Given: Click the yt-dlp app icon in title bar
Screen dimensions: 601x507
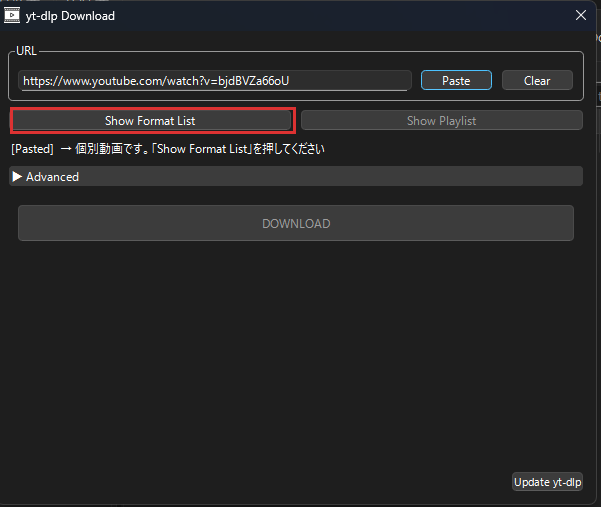Looking at the screenshot, I should [x=12, y=15].
